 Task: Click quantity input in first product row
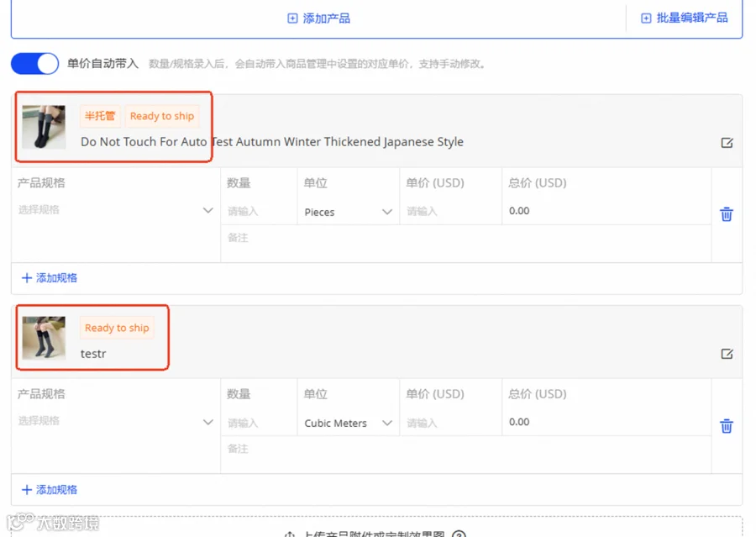tap(259, 211)
